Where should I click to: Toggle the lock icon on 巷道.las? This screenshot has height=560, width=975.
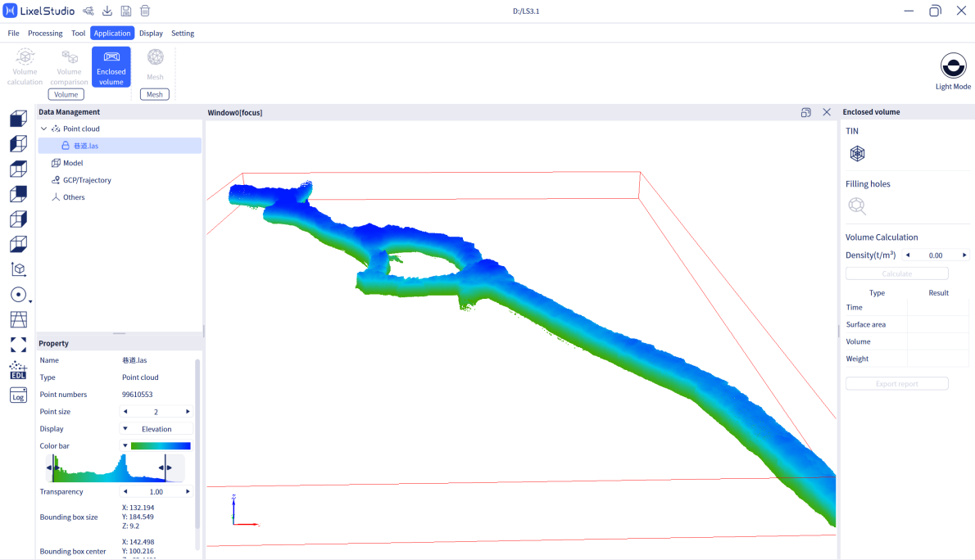click(66, 146)
